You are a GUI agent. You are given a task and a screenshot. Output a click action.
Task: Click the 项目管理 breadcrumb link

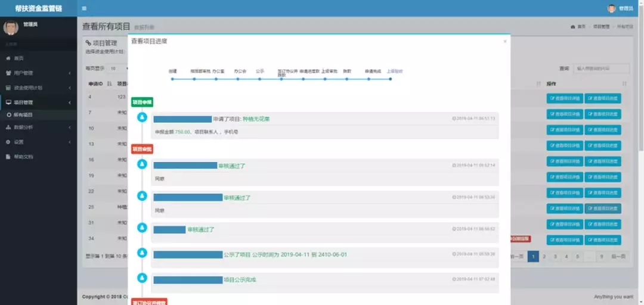click(601, 27)
